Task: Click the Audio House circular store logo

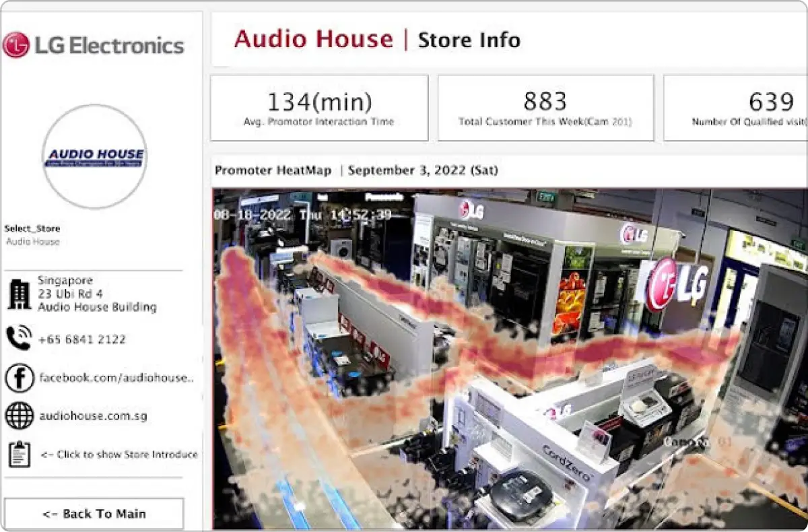Action: [94, 156]
